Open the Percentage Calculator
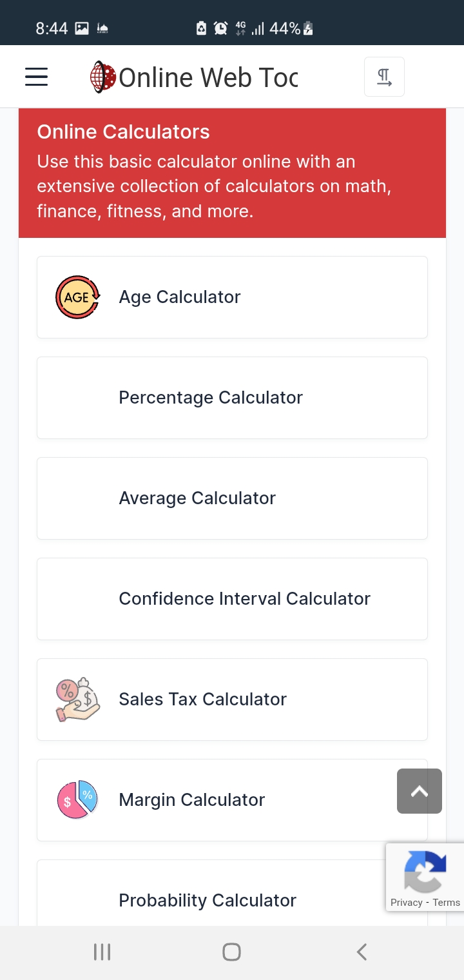This screenshot has height=980, width=464. click(211, 398)
